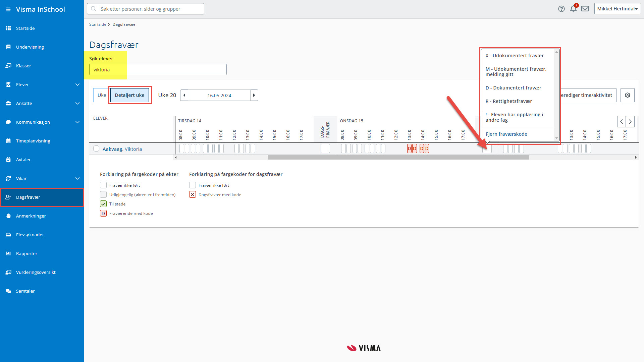This screenshot has height=362, width=644.
Task: Click the help question mark icon
Action: pos(561,9)
